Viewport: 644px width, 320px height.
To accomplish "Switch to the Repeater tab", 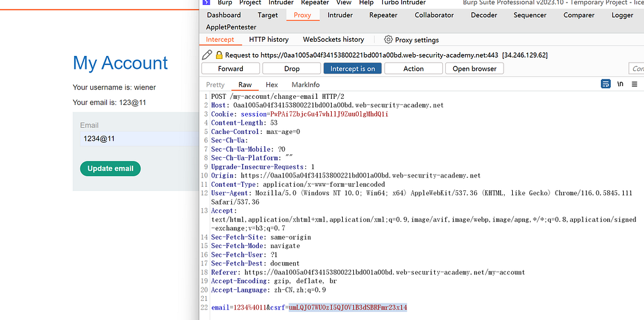I will click(x=383, y=15).
